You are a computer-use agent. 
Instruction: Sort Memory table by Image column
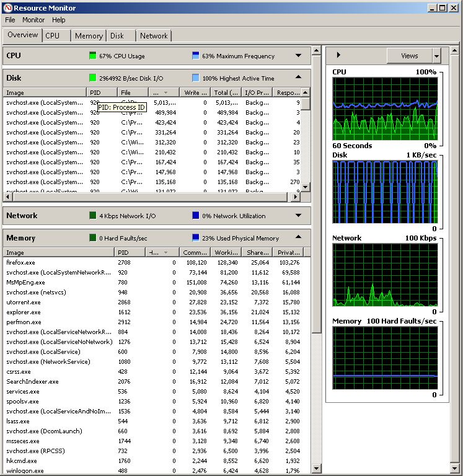point(59,252)
